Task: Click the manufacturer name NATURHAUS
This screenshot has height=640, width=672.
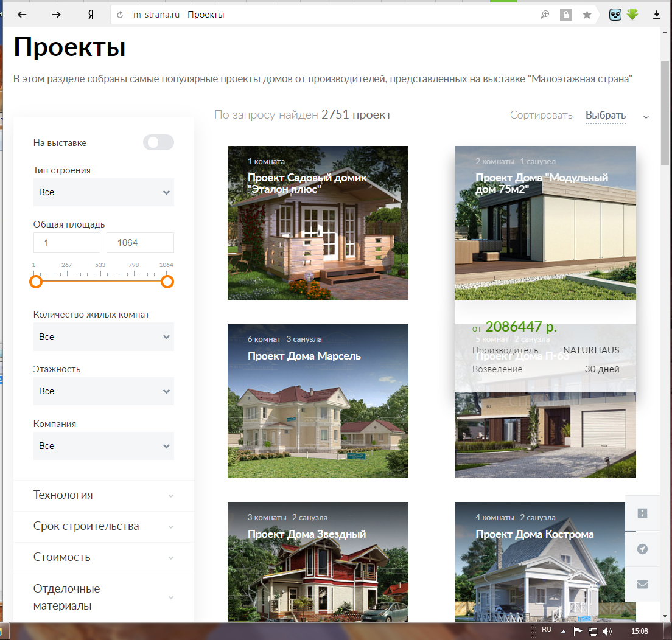Action: click(x=591, y=350)
